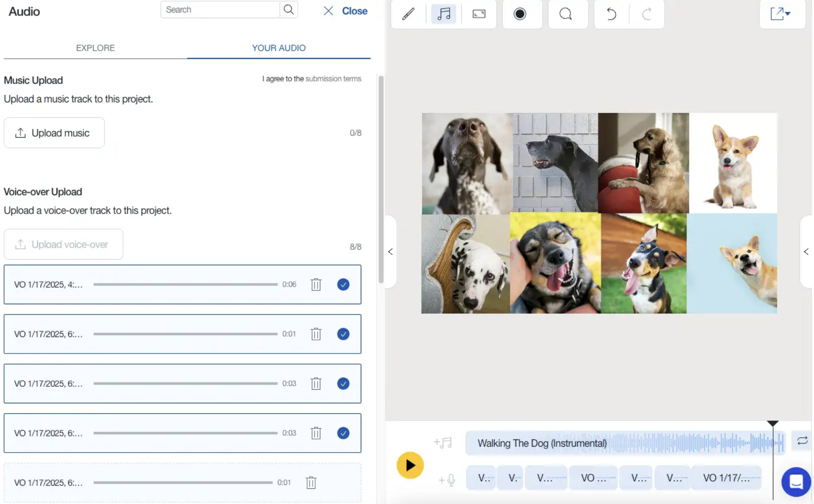Image resolution: width=814 pixels, height=504 pixels.
Task: Seek within third voice-over progress bar
Action: (185, 384)
